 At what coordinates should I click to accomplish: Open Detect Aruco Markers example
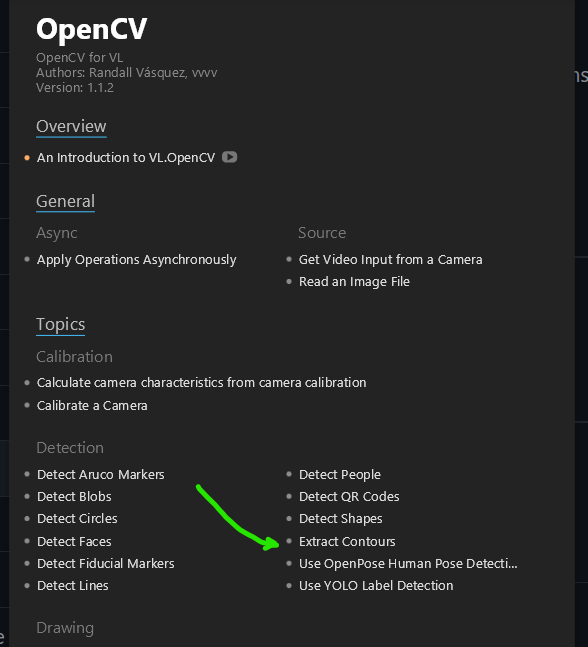(x=101, y=475)
